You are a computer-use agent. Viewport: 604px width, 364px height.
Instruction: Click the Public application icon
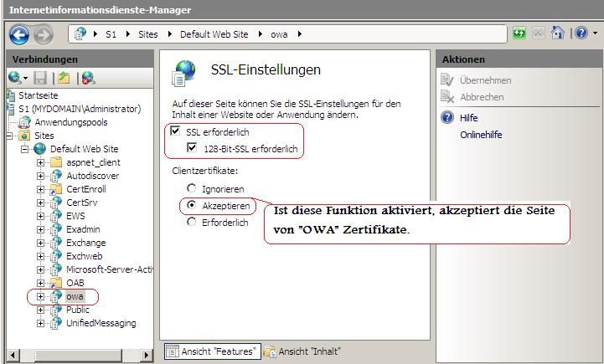[56, 310]
